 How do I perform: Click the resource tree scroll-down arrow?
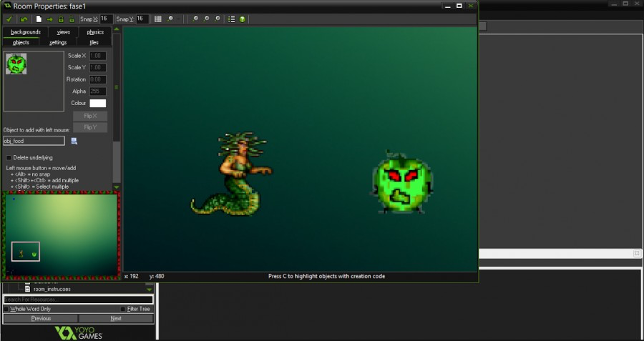coord(150,290)
